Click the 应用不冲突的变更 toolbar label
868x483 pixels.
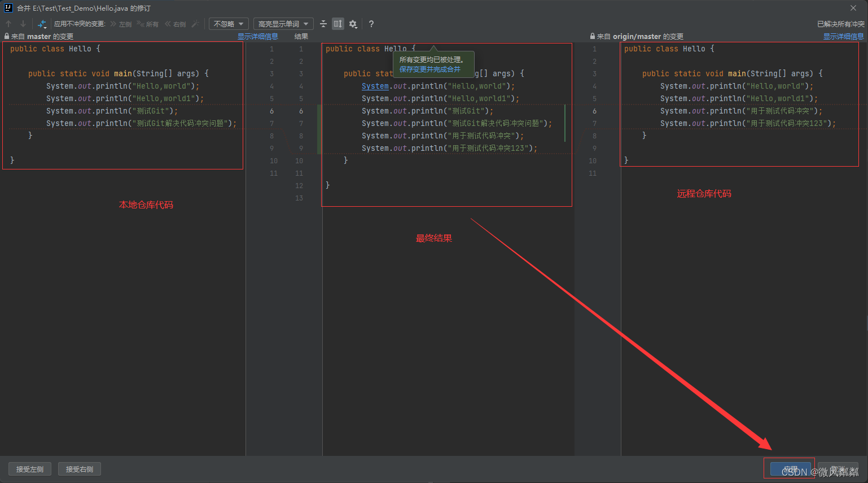point(80,24)
